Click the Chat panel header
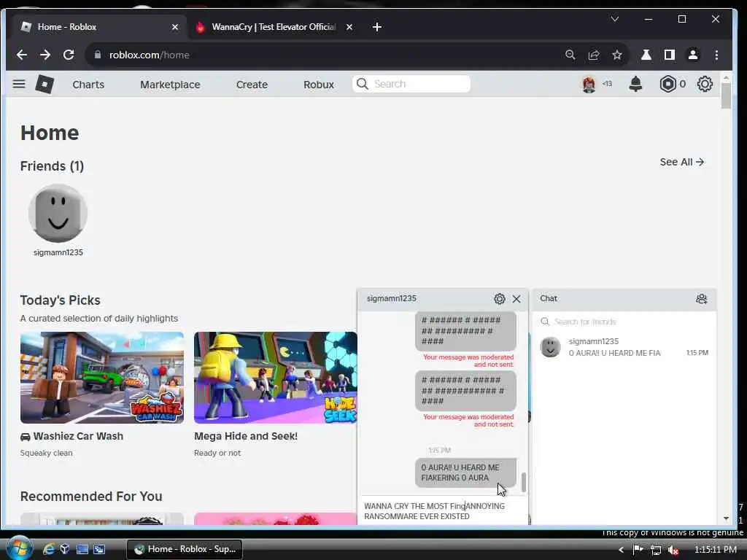 624,298
